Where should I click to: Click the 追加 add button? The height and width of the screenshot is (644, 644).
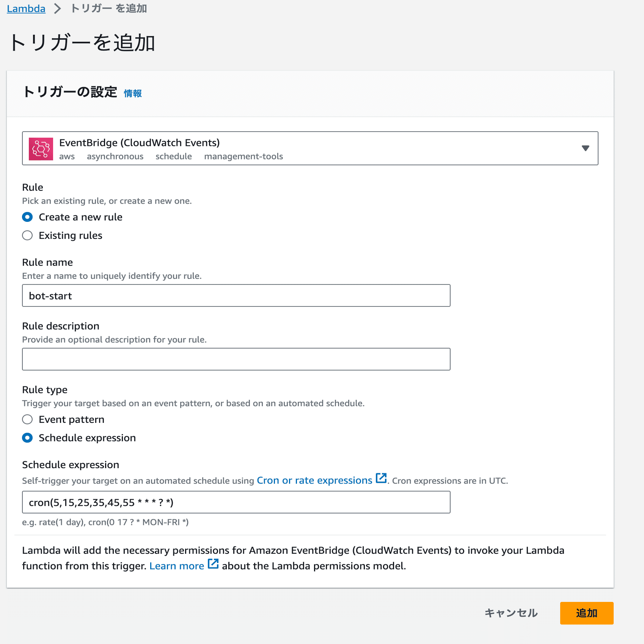coord(587,613)
